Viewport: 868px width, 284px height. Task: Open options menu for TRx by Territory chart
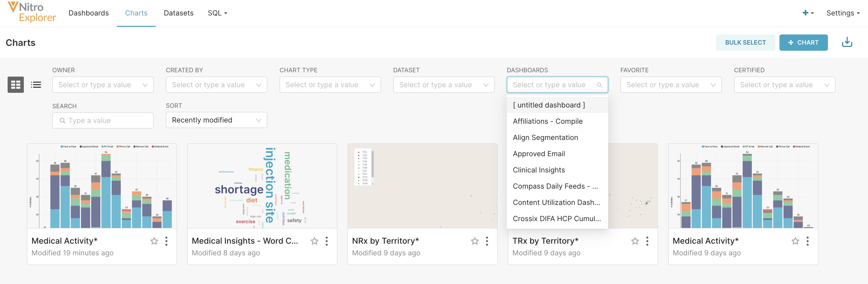647,241
